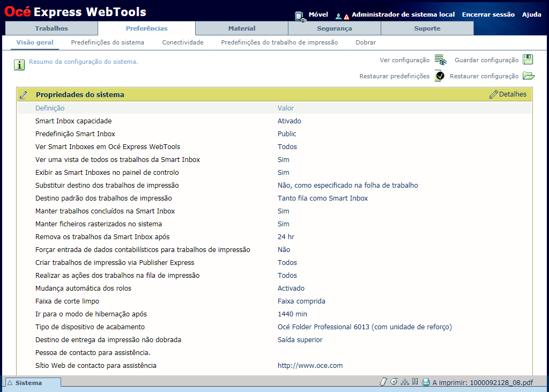The width and height of the screenshot is (549, 392).
Task: Click Mudança automática dos rolos setting
Action: [x=83, y=289]
